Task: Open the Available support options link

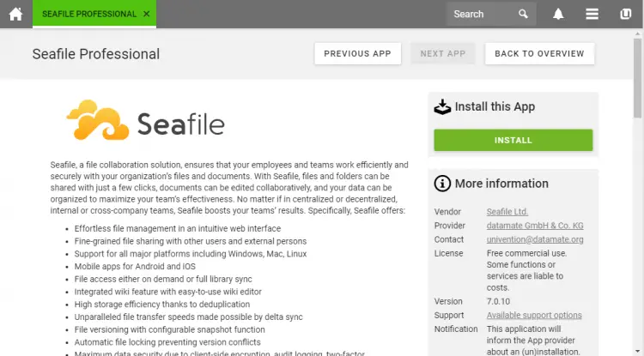Action: click(534, 316)
